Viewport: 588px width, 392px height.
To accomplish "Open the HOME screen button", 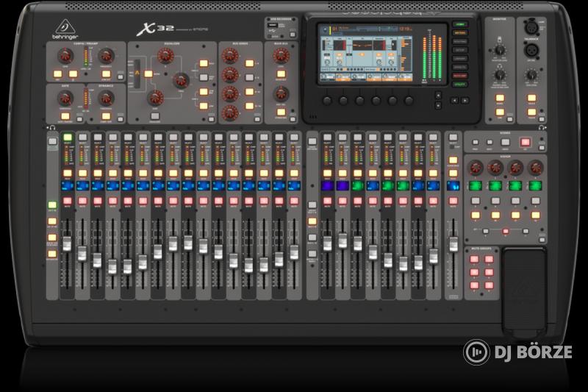I will point(460,24).
